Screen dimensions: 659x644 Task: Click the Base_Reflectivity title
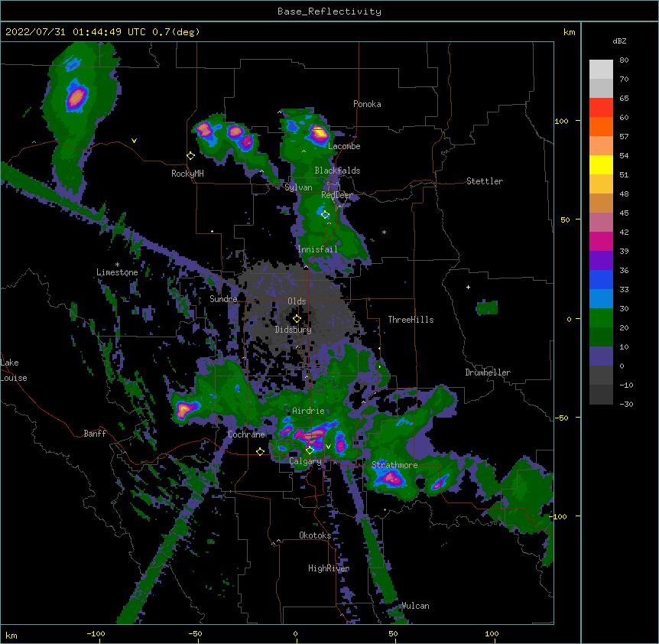[x=329, y=11]
